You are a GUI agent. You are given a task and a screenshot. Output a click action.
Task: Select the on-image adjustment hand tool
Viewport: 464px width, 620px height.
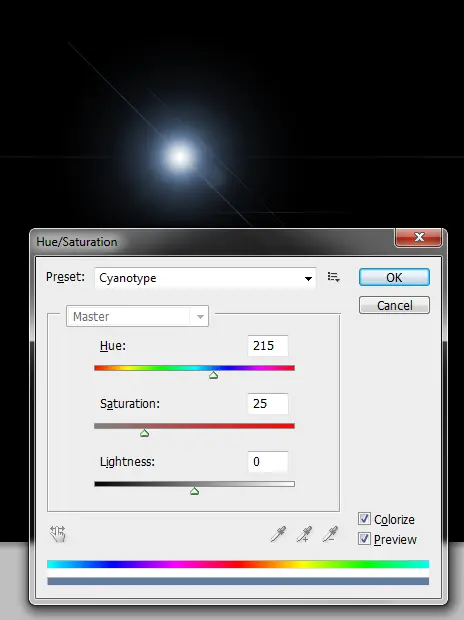[x=58, y=534]
